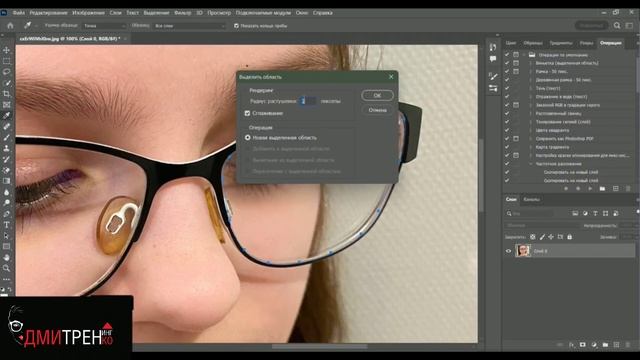The height and width of the screenshot is (360, 640).
Task: Collapse the 'Частотное разложение' action
Action: 531,164
